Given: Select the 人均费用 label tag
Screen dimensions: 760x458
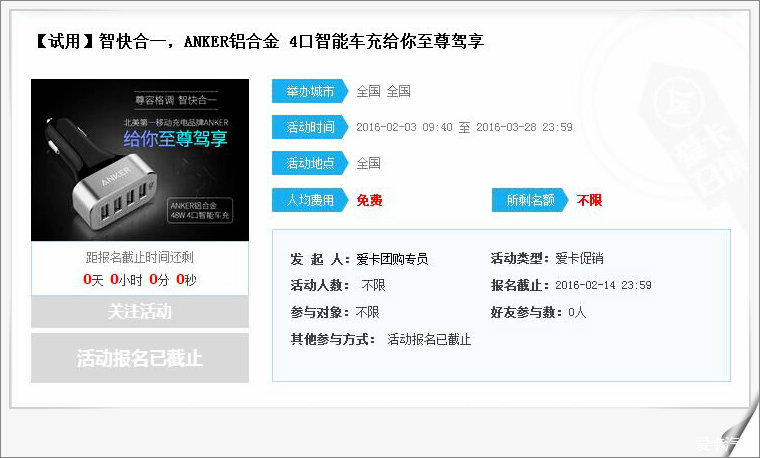Looking at the screenshot, I should [310, 200].
